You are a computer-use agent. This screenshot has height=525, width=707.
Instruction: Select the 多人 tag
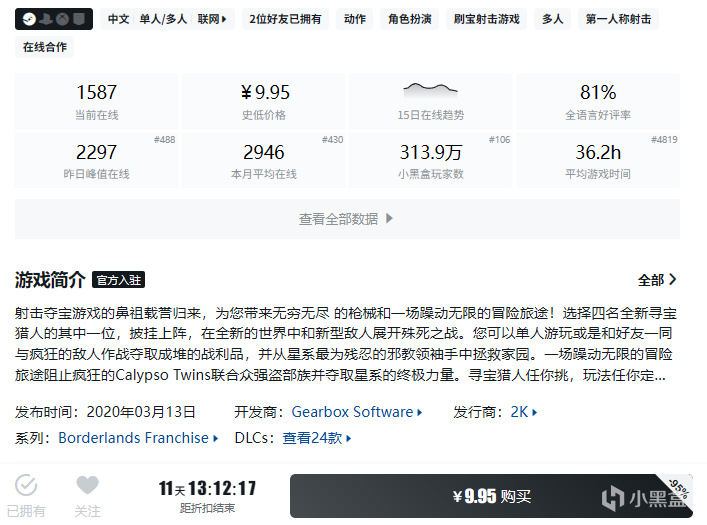(552, 19)
